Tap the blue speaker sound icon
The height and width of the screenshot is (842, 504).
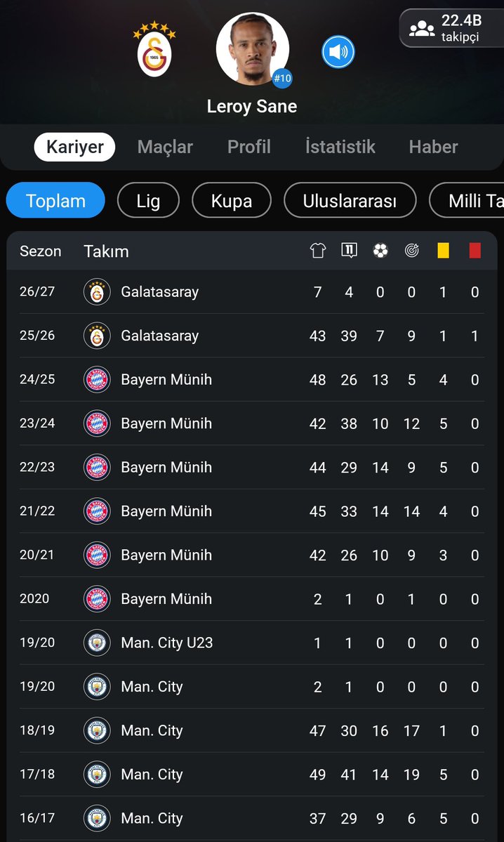[x=338, y=52]
